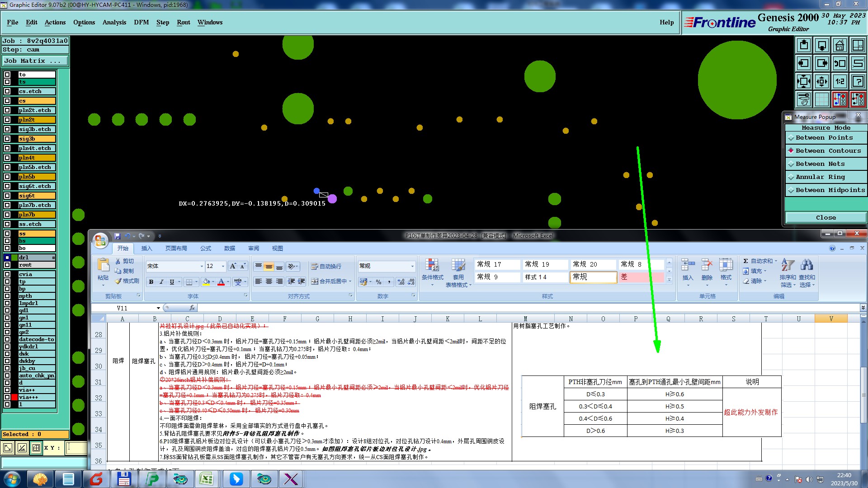The image size is (868, 488).
Task: Click Excel font color red A swatch
Action: click(221, 282)
